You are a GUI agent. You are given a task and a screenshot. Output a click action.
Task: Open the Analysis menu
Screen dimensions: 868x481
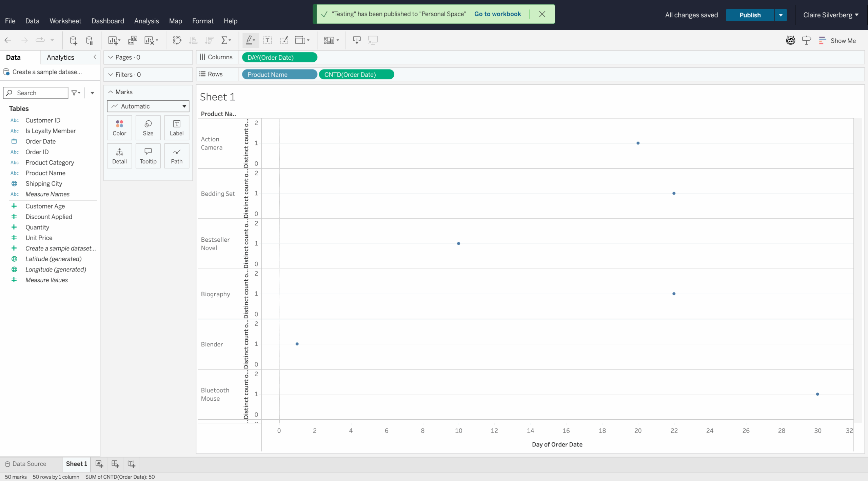[146, 21]
